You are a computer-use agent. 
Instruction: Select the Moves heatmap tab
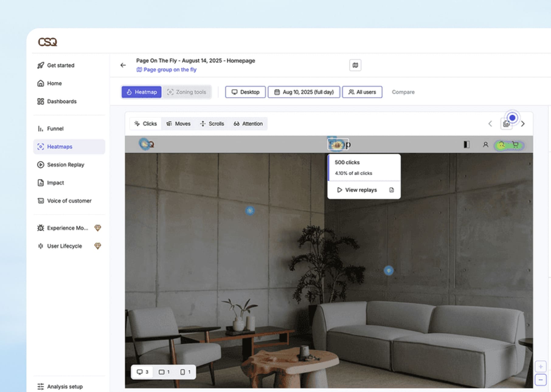tap(178, 124)
